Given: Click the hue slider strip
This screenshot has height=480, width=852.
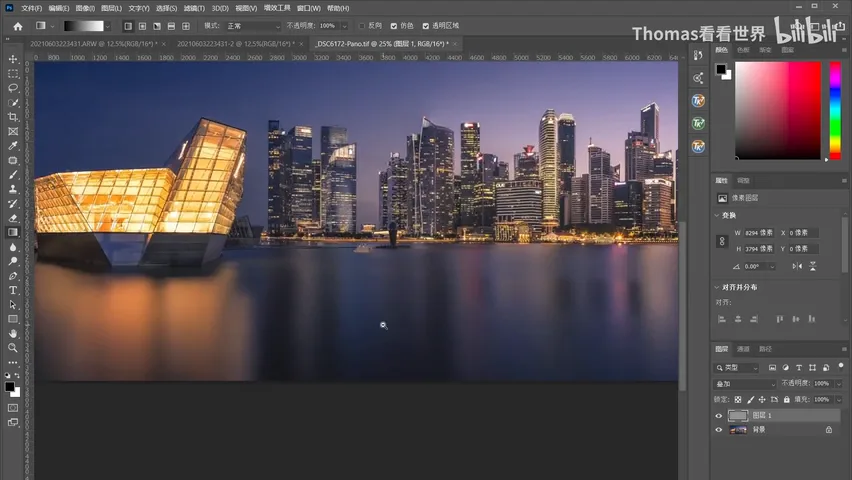Looking at the screenshot, I should 835,110.
